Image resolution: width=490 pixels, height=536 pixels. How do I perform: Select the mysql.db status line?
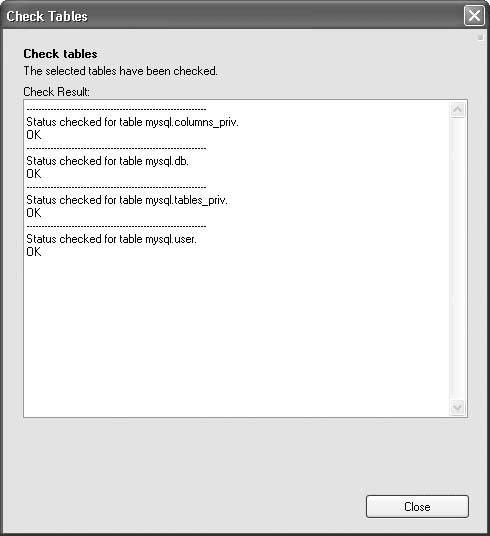click(107, 161)
